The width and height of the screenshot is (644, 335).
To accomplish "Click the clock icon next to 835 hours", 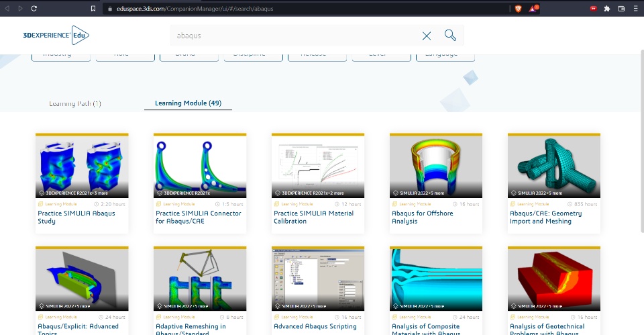I will pos(570,204).
